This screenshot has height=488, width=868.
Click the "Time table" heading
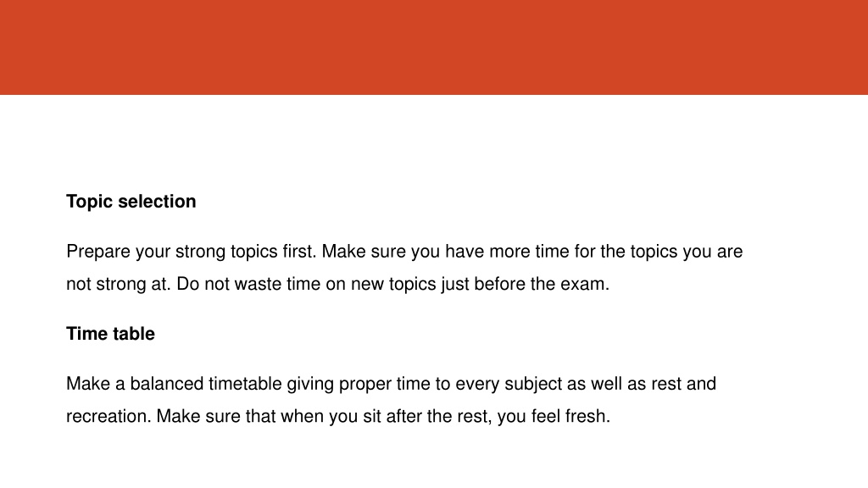point(111,334)
